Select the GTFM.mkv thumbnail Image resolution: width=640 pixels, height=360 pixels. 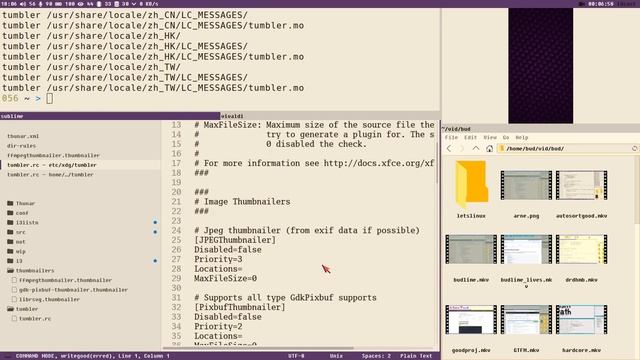pyautogui.click(x=526, y=319)
